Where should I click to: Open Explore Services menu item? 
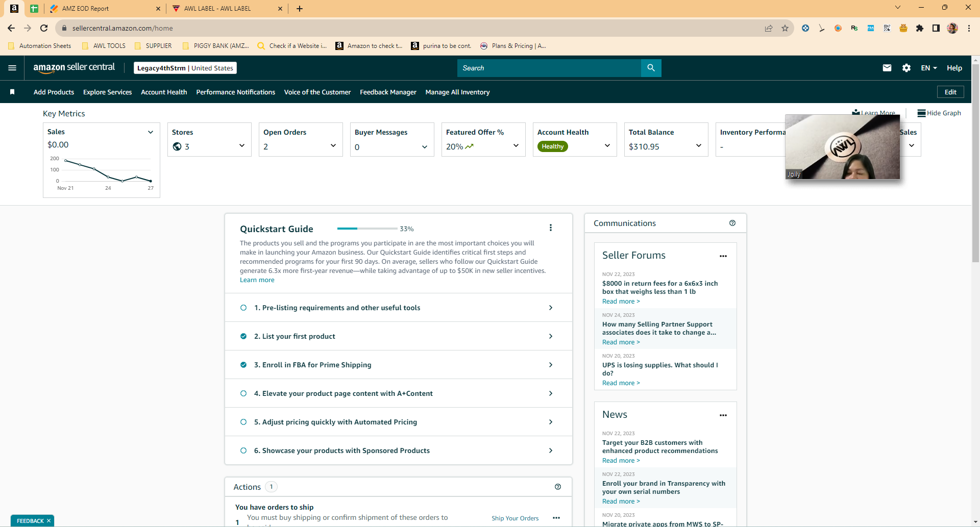[x=107, y=92]
